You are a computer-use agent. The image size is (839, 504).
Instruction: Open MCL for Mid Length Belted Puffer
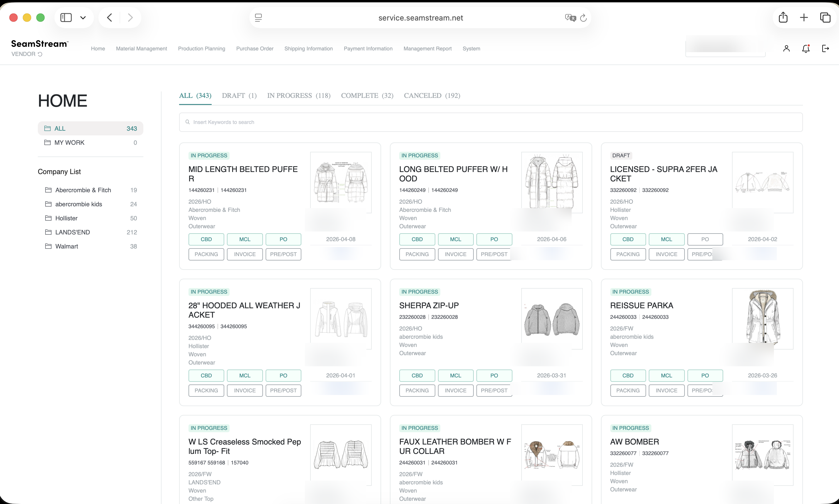click(x=245, y=239)
